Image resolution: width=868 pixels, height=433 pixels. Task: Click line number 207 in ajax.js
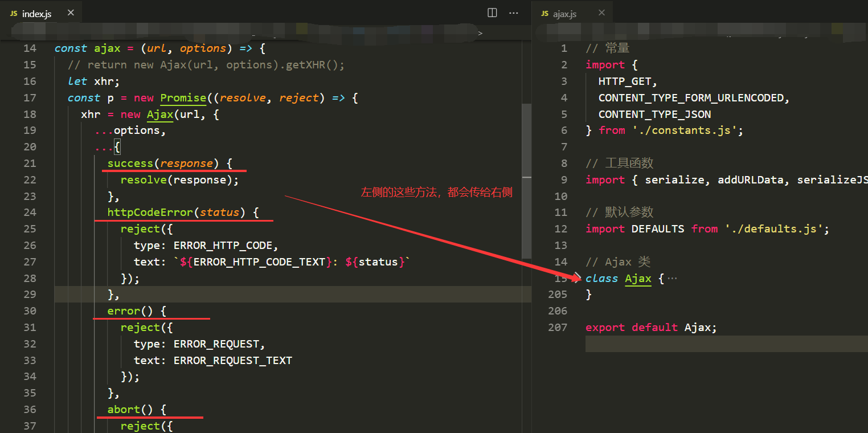(558, 328)
